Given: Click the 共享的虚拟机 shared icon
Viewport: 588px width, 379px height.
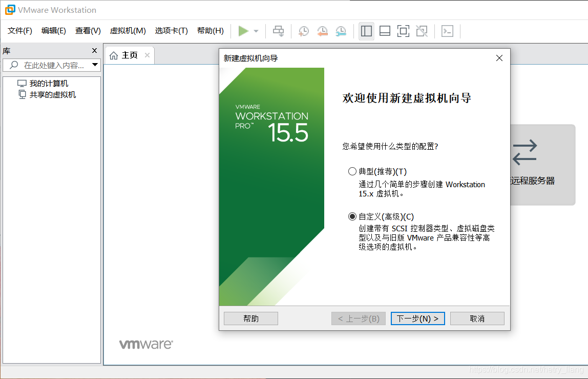Looking at the screenshot, I should (23, 94).
